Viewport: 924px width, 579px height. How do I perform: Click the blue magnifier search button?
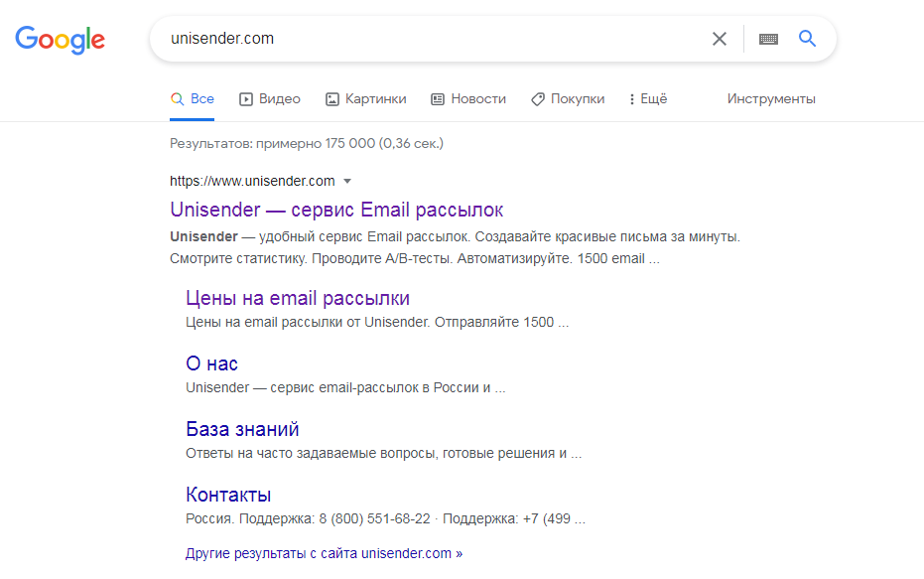pos(807,39)
